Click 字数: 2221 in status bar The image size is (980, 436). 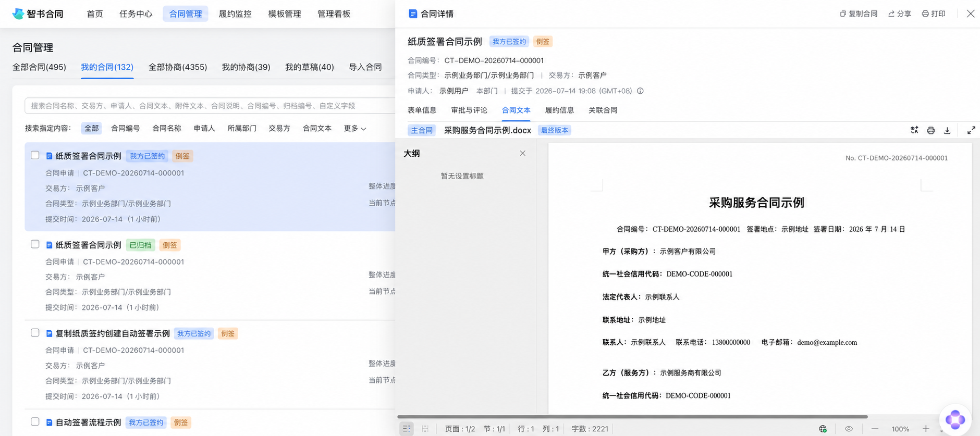[590, 429]
